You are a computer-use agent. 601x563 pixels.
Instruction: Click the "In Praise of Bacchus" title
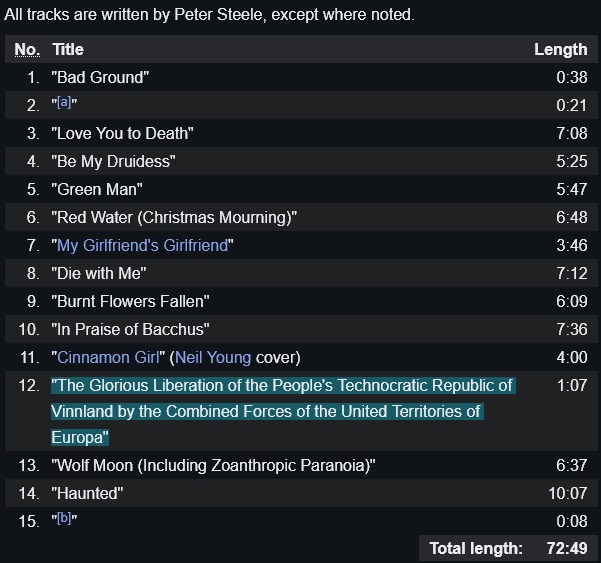[x=130, y=329]
